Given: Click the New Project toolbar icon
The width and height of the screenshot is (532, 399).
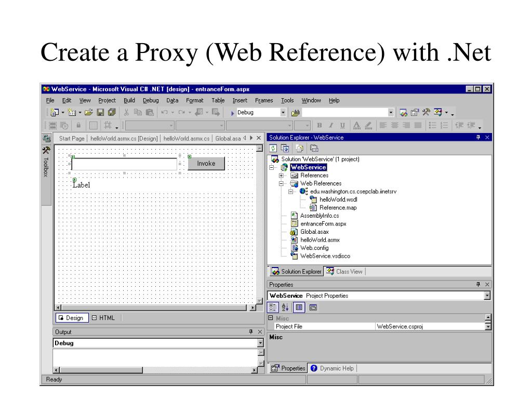Looking at the screenshot, I should tap(54, 112).
